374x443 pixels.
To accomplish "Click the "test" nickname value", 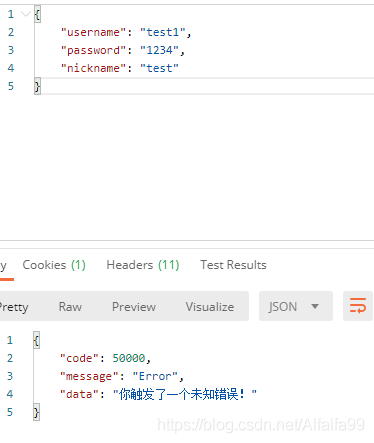I will pos(159,68).
